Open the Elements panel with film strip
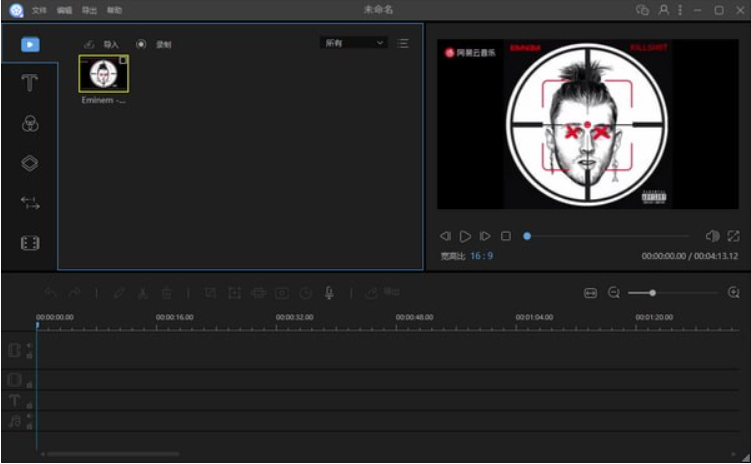The width and height of the screenshot is (751, 464). (30, 243)
